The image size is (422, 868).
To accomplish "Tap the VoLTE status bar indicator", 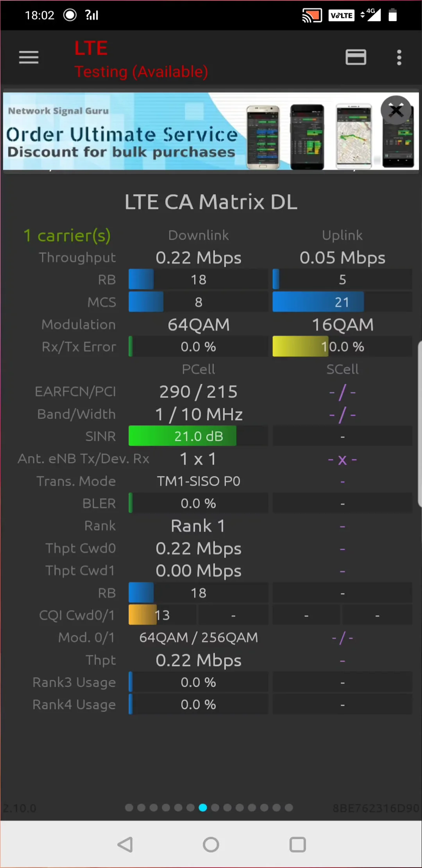I will (342, 15).
